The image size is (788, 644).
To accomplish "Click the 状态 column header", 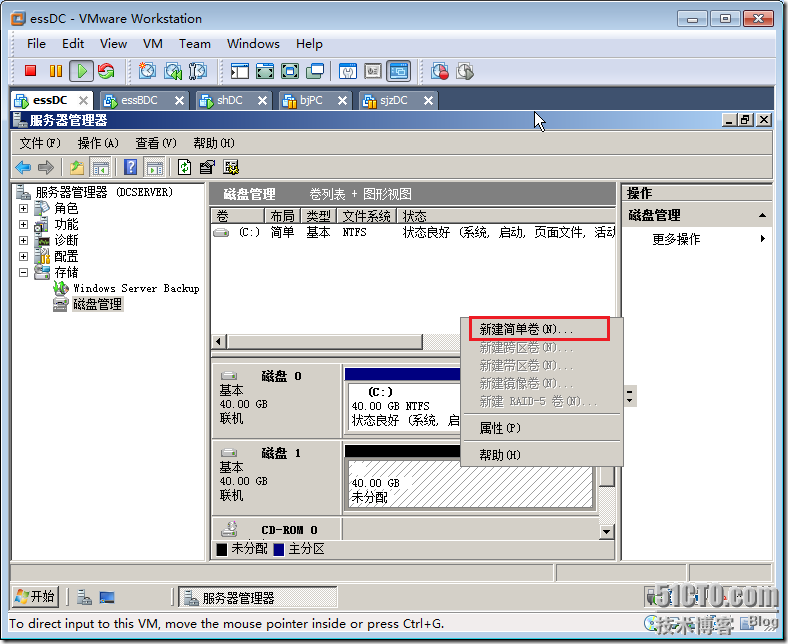I will (x=506, y=216).
